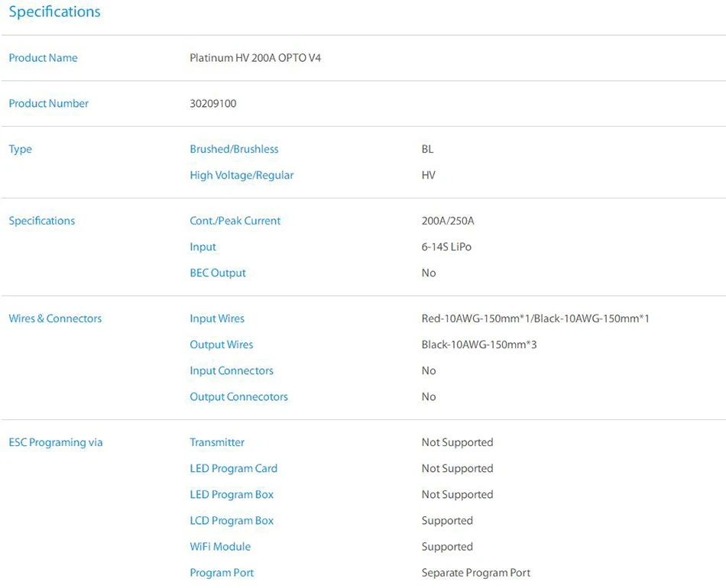Viewport: 726px width, 588px height.
Task: Select the No value for Input Connectors
Action: (429, 370)
